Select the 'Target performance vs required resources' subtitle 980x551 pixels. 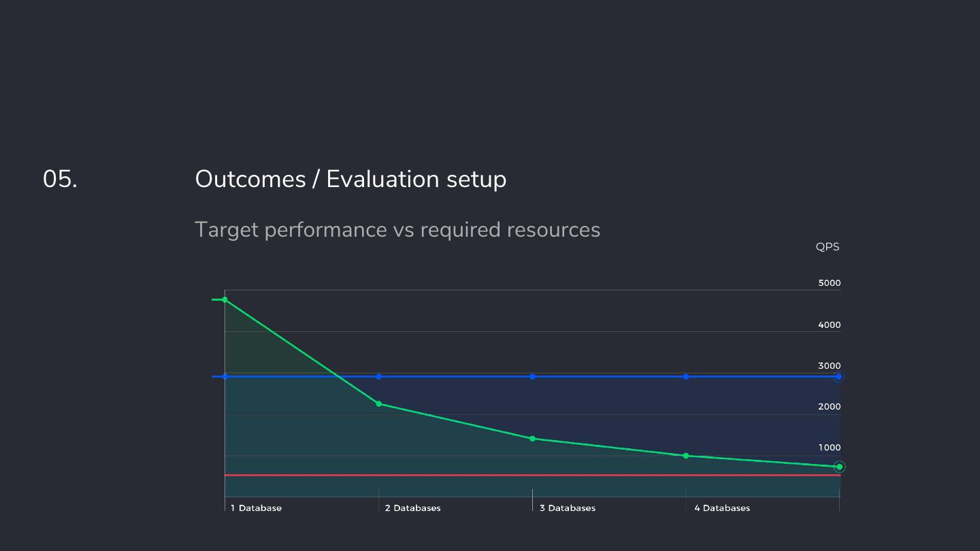[397, 230]
